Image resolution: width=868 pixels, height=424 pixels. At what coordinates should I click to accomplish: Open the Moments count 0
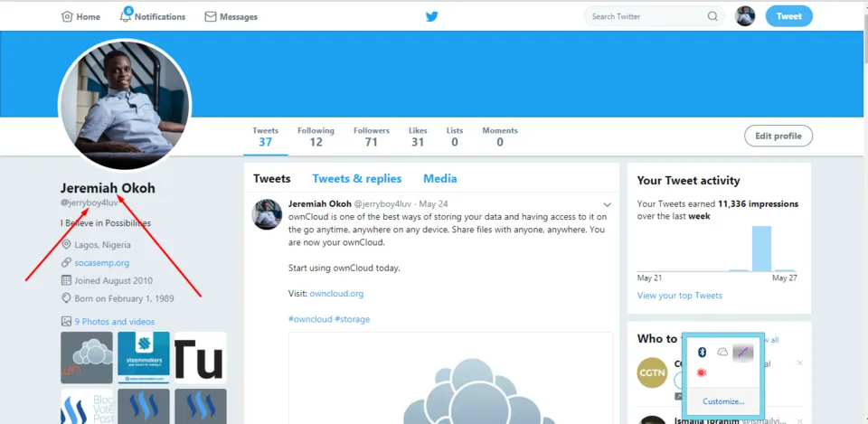(x=500, y=137)
